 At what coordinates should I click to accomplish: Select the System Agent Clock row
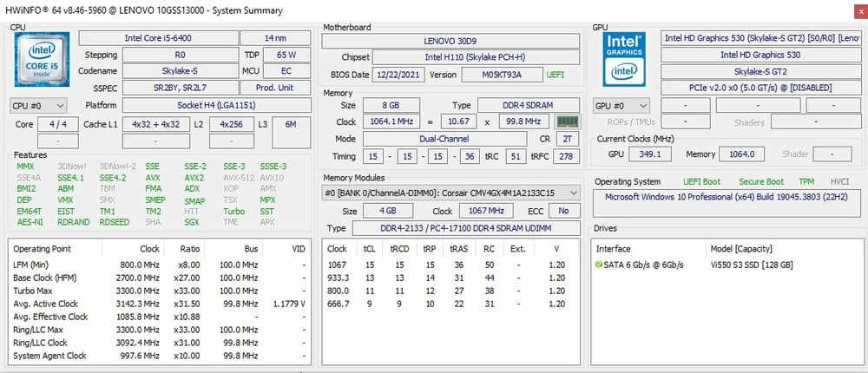point(160,356)
